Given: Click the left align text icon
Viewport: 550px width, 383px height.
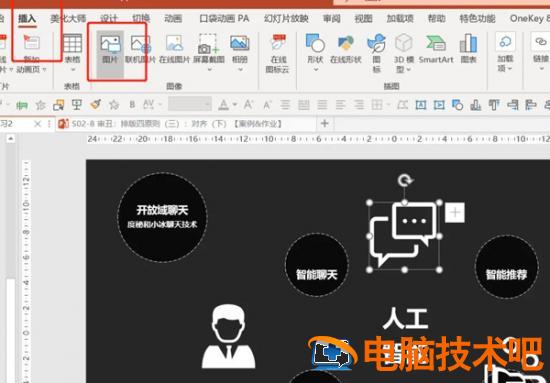Looking at the screenshot, I should click(x=340, y=104).
